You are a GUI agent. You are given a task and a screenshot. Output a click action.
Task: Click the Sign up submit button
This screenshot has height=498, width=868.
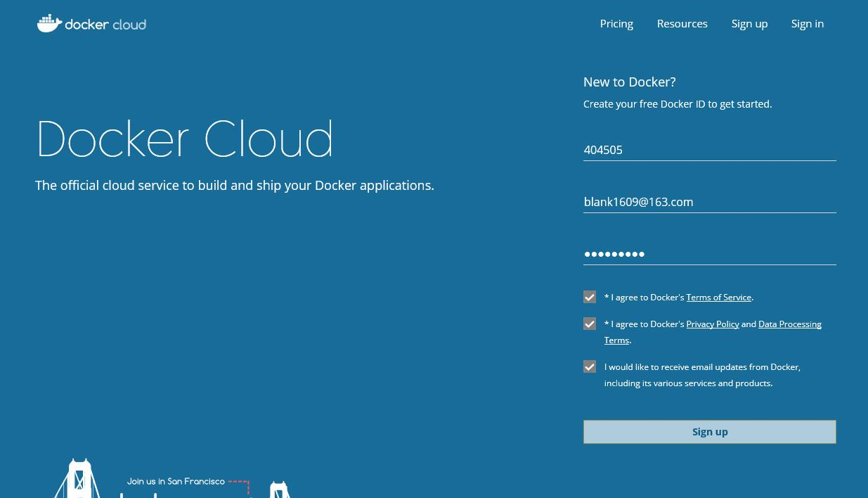click(x=709, y=432)
